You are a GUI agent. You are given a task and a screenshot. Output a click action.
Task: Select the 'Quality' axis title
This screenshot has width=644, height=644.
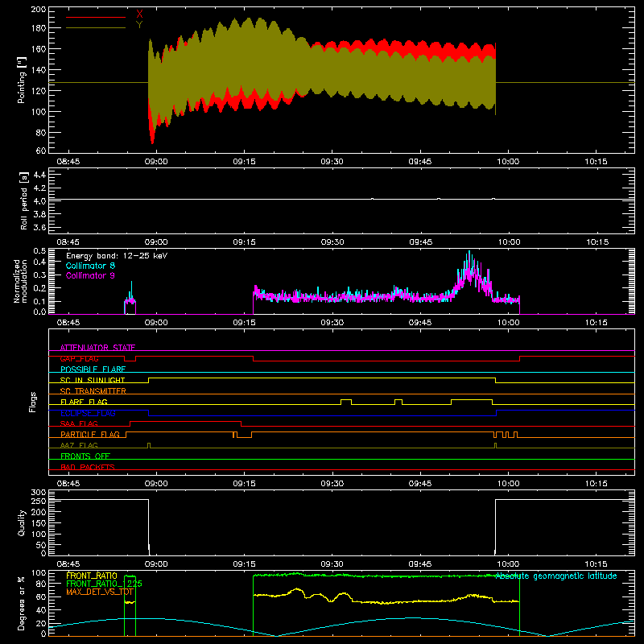coord(22,522)
